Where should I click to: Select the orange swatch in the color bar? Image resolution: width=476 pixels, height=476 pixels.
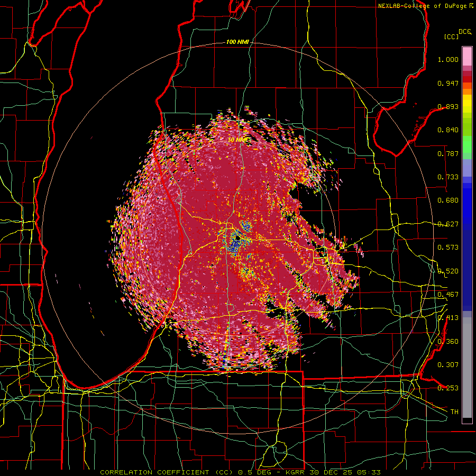point(467,91)
